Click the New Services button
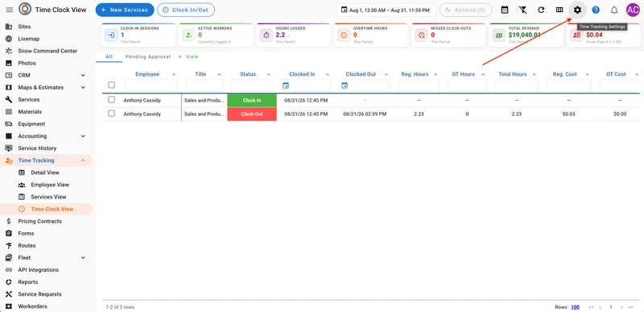 point(125,10)
